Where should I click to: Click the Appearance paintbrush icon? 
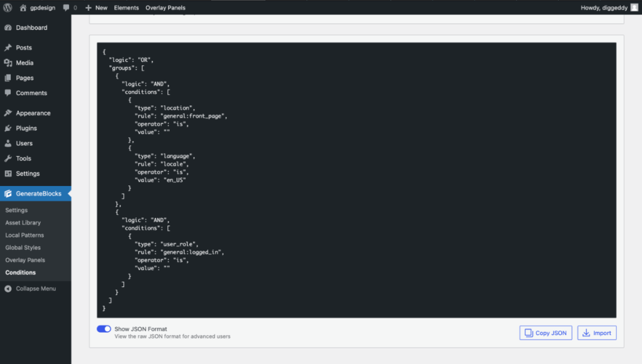click(8, 113)
